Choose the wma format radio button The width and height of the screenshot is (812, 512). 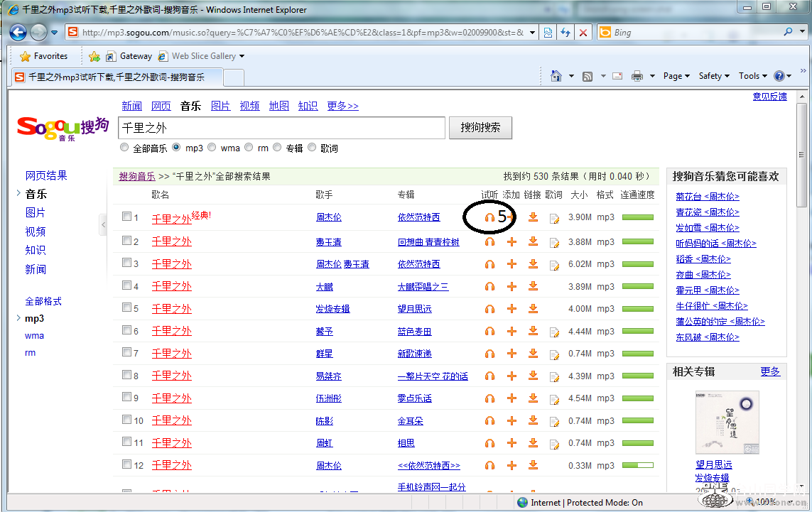coord(212,148)
